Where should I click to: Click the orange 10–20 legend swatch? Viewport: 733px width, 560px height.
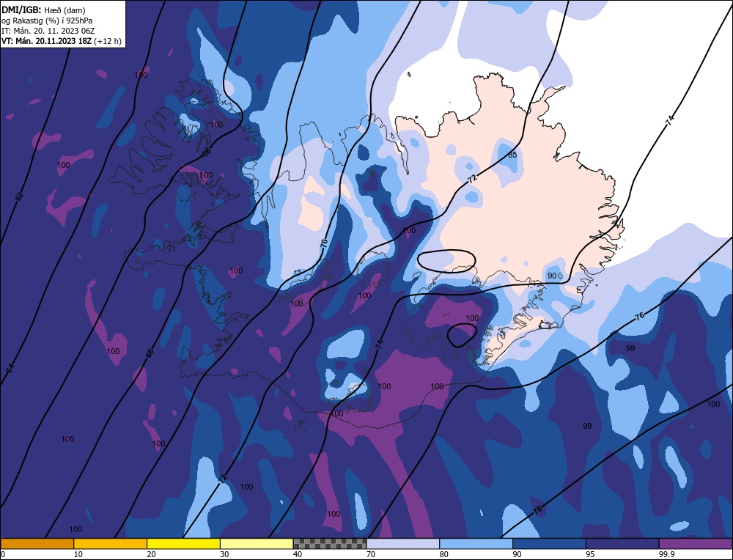pos(111,543)
